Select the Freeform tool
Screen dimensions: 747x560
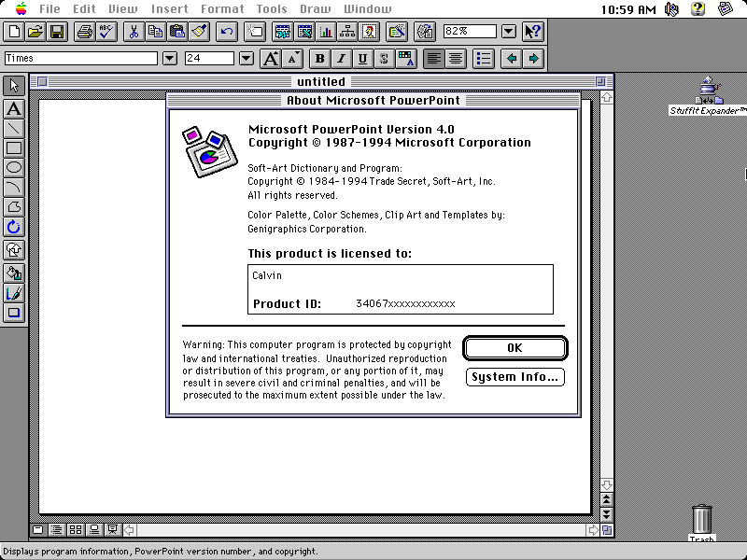(x=14, y=206)
